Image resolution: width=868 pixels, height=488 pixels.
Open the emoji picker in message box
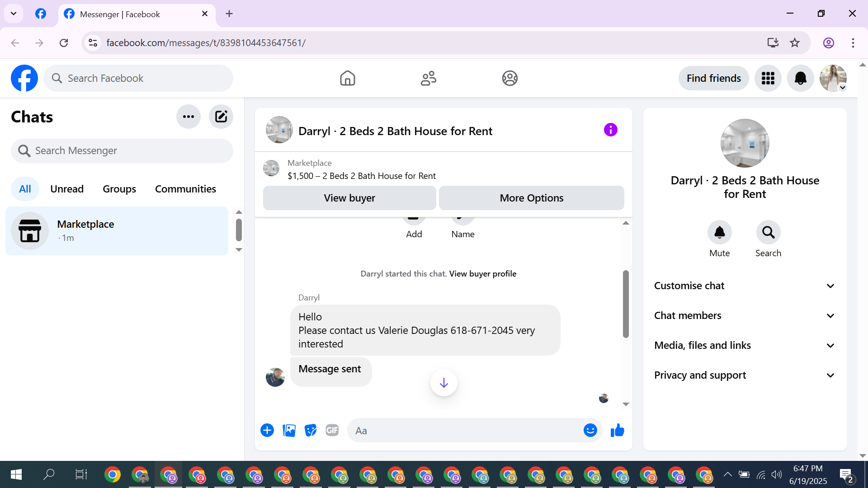(x=590, y=430)
